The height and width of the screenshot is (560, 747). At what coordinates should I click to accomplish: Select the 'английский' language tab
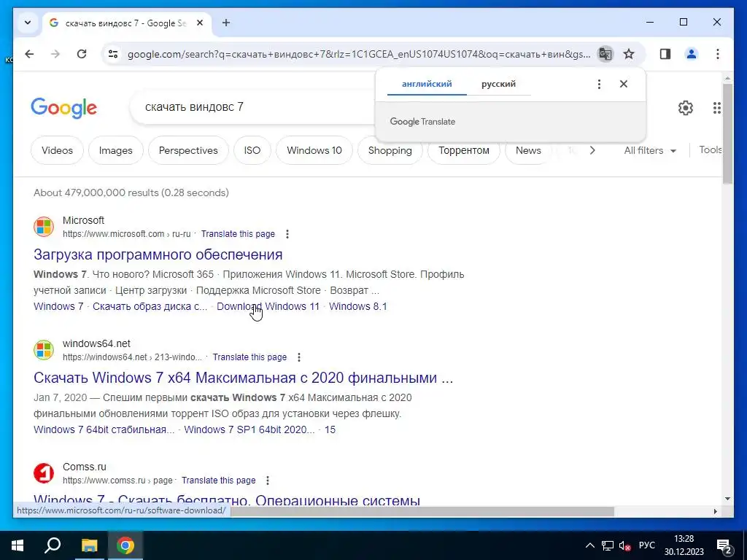427,84
